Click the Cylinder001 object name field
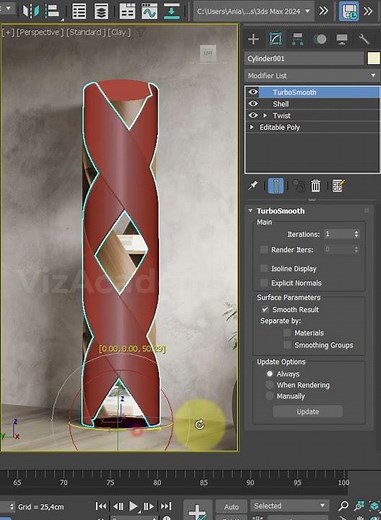 (304, 58)
